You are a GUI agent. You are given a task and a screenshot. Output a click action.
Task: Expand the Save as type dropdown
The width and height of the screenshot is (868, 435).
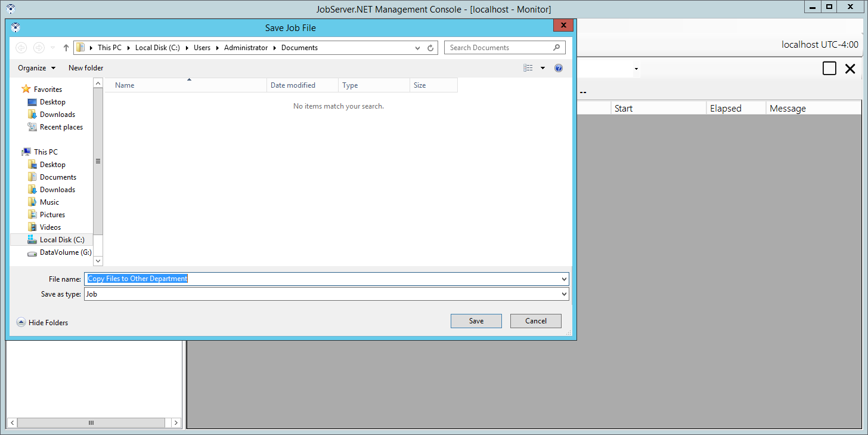click(564, 294)
